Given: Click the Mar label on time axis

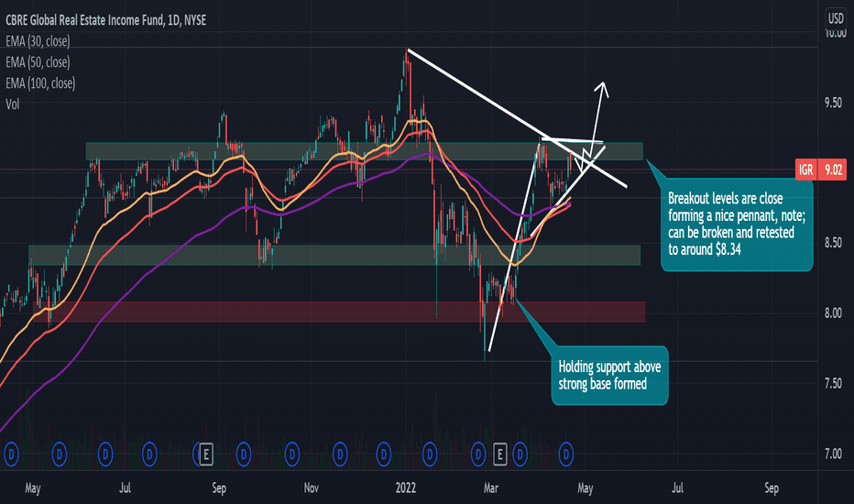Looking at the screenshot, I should coord(491,488).
